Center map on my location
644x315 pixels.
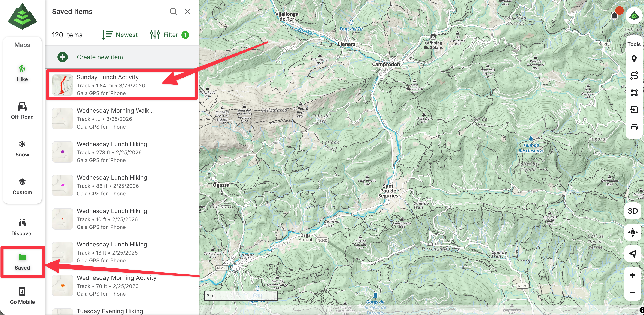point(632,254)
